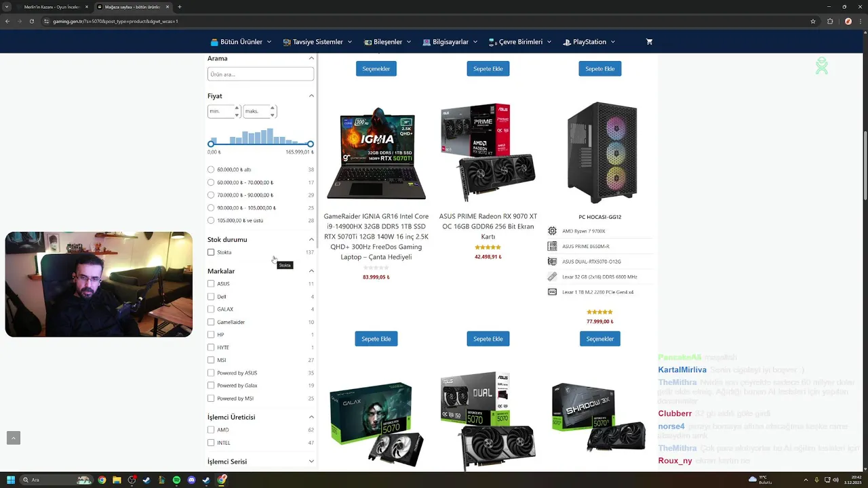Open the Bileşenler dropdown menu
This screenshot has width=868, height=488.
point(388,42)
